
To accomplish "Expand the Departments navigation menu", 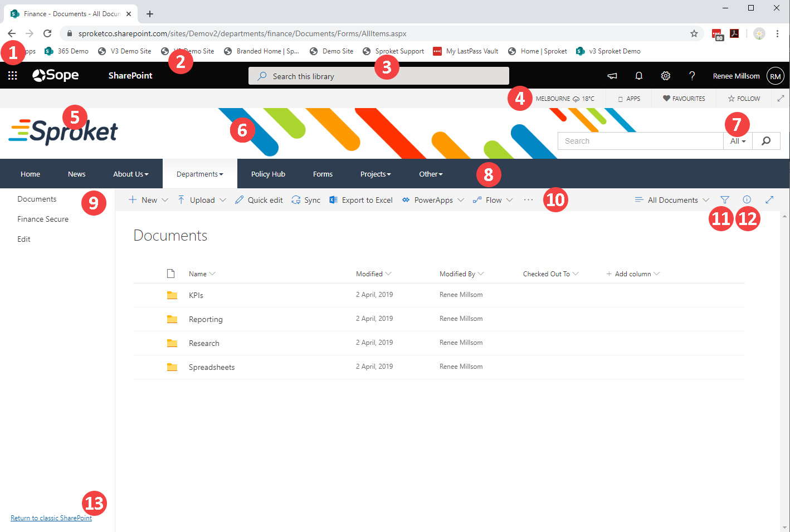I will (199, 174).
